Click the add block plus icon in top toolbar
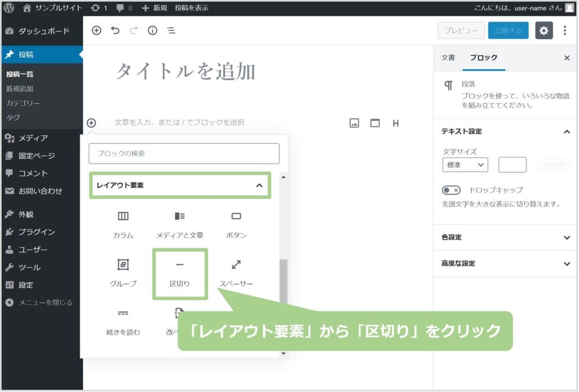This screenshot has height=392, width=579. point(96,31)
